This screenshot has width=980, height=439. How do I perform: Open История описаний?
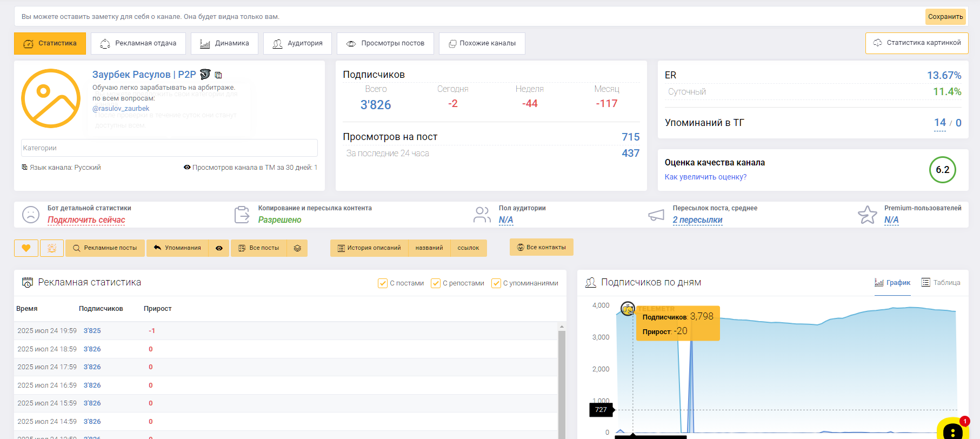(x=369, y=248)
